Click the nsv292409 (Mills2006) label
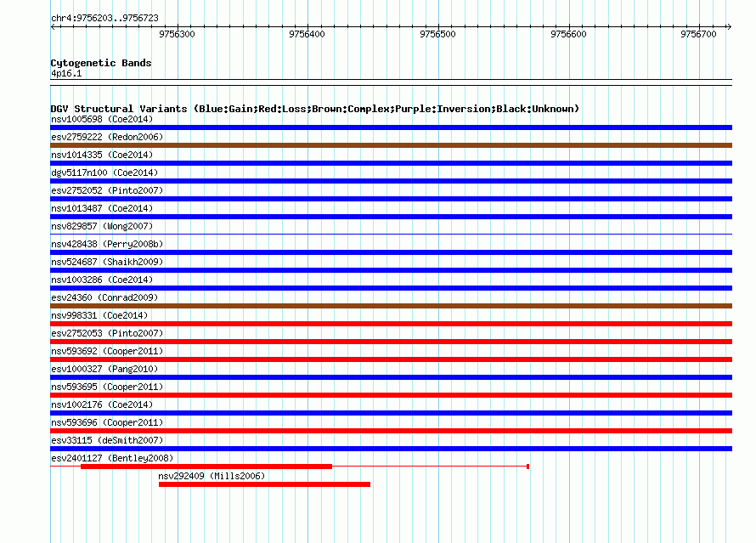This screenshot has height=543, width=756. coord(212,476)
